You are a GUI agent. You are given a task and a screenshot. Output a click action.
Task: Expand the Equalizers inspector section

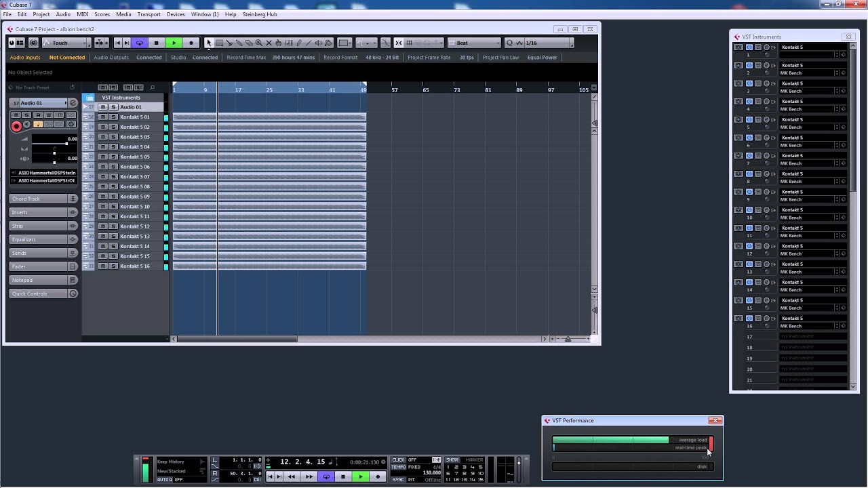click(43, 239)
